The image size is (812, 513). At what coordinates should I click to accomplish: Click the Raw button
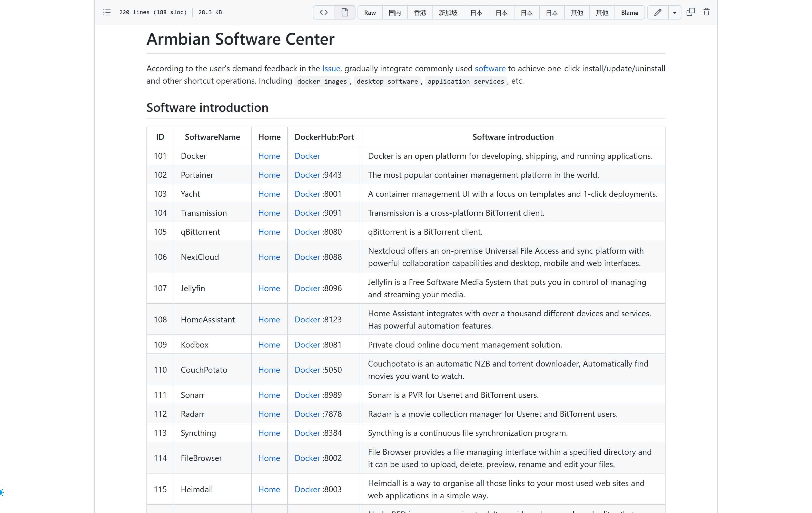(370, 13)
